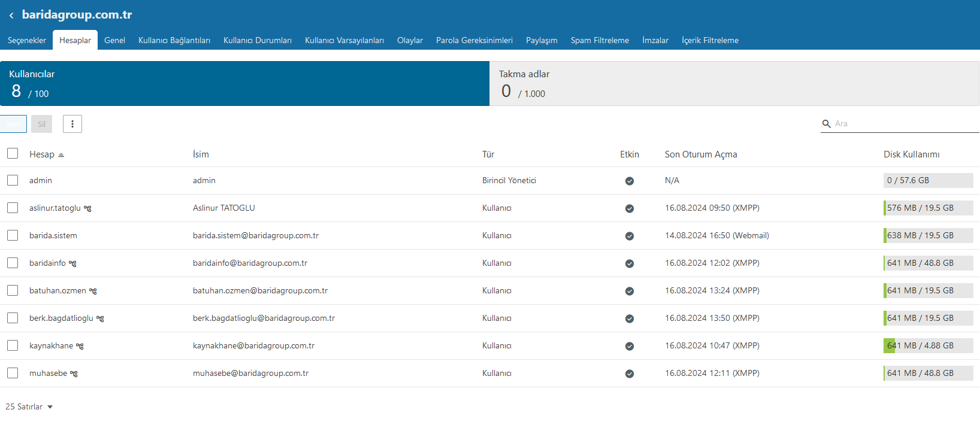Click kaynakhane's disk usage bar
The height and width of the screenshot is (431, 980).
click(x=927, y=345)
